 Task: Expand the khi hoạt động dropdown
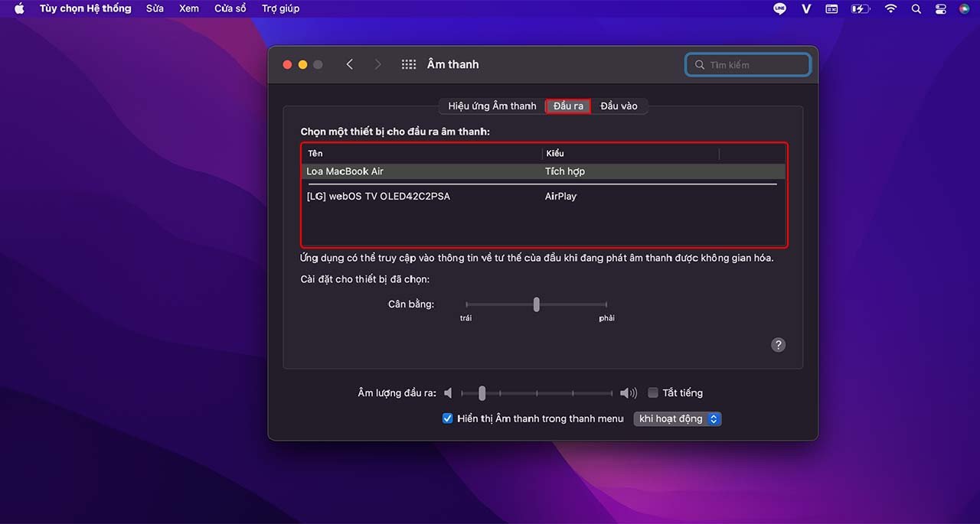point(678,418)
